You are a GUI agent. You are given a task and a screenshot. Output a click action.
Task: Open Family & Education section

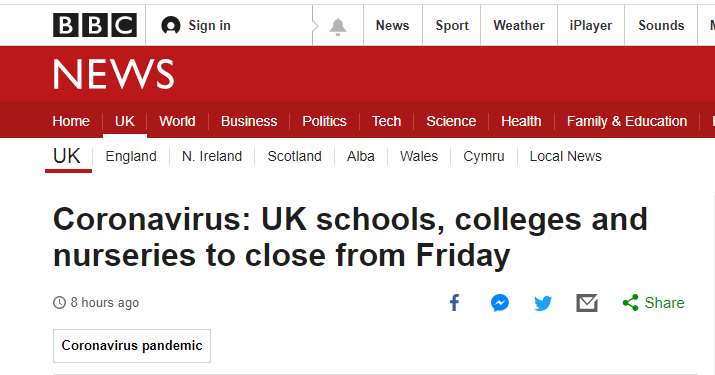pyautogui.click(x=627, y=121)
